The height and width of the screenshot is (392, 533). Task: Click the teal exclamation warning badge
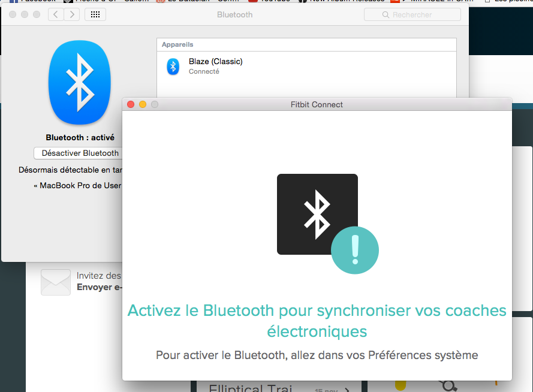click(355, 250)
